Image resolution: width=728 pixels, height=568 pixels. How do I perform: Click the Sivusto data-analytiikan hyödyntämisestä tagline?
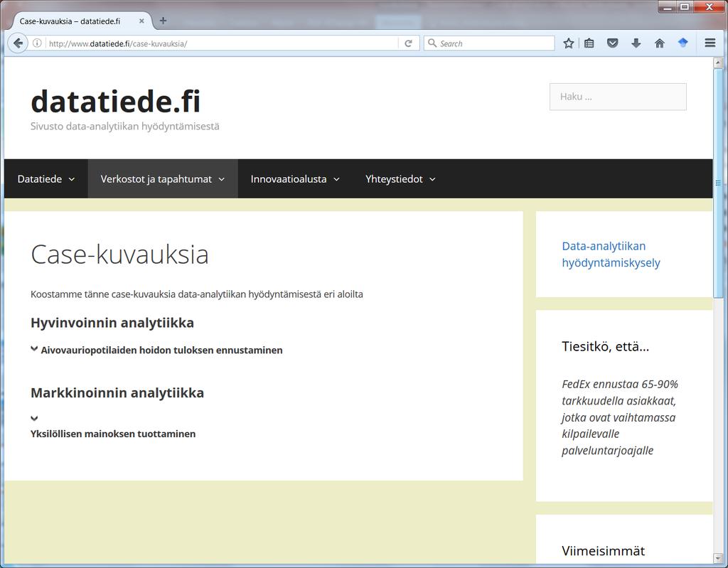(x=125, y=127)
